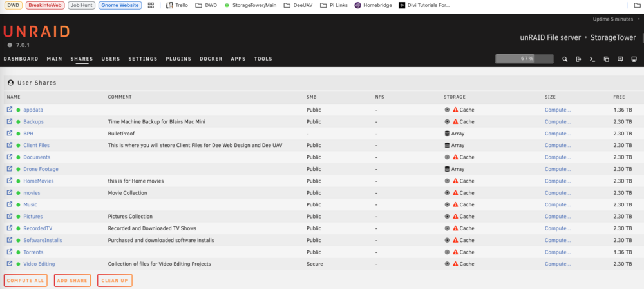Open the Main tab
The width and height of the screenshot is (644, 289).
coord(55,59)
